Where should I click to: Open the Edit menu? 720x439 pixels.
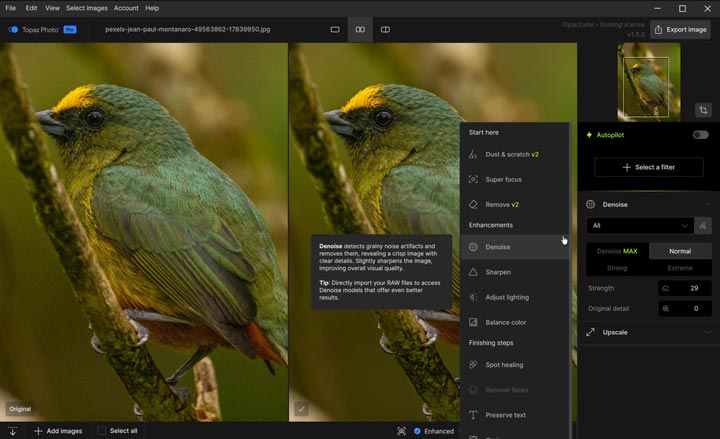(31, 8)
